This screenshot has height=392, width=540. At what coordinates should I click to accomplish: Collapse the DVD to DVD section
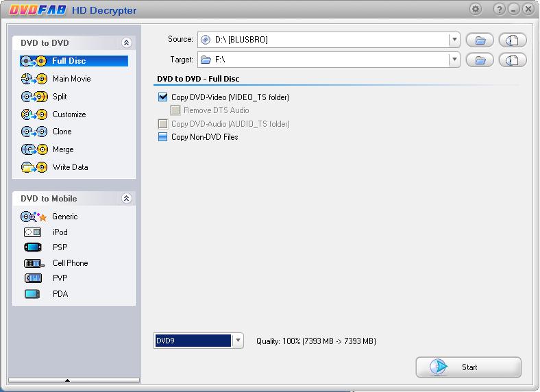click(x=126, y=42)
